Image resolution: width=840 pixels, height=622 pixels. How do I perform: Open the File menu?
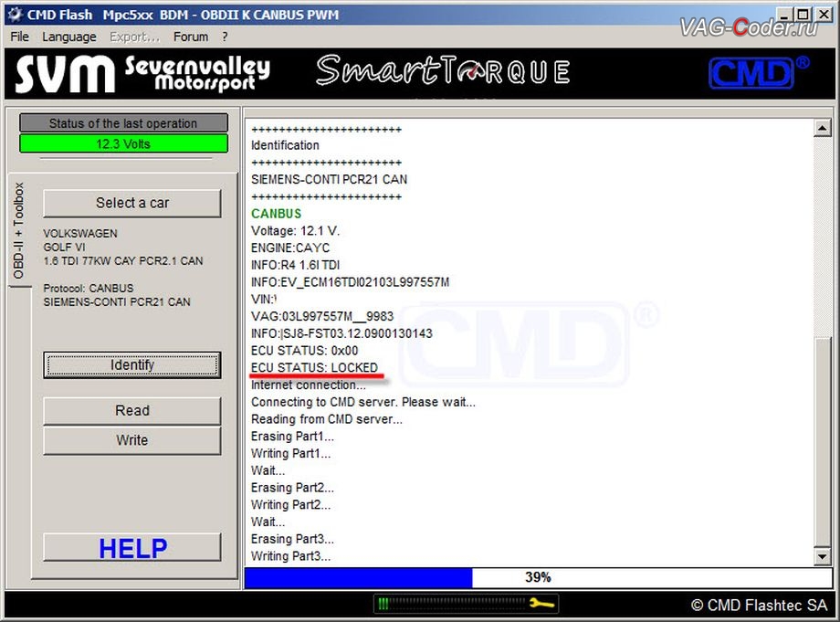click(x=19, y=37)
